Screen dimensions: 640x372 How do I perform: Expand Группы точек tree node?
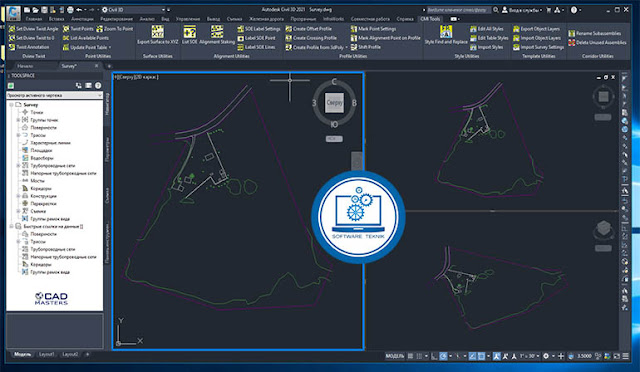click(x=18, y=120)
